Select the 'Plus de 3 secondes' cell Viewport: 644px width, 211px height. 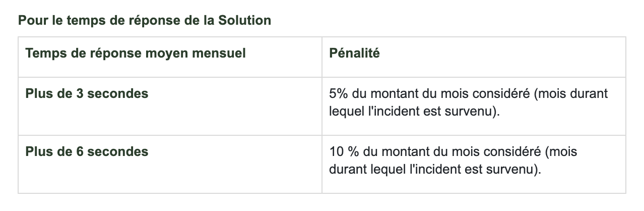(170, 106)
